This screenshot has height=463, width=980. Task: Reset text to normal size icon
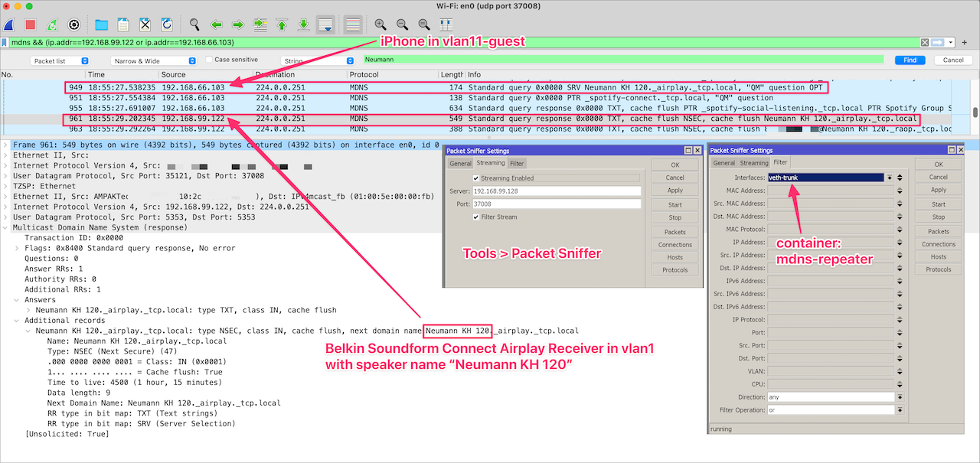[x=423, y=25]
